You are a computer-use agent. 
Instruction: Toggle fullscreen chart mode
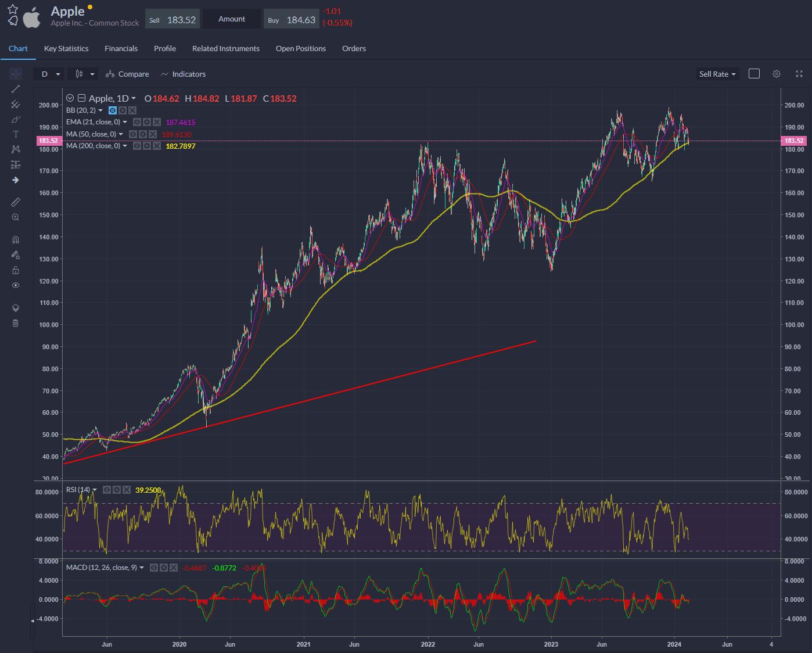[x=799, y=74]
